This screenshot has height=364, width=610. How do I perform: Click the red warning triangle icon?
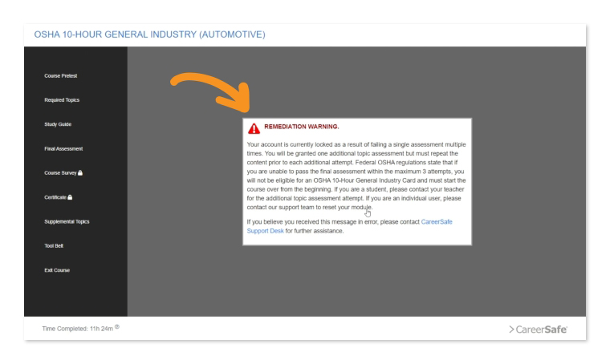click(254, 128)
